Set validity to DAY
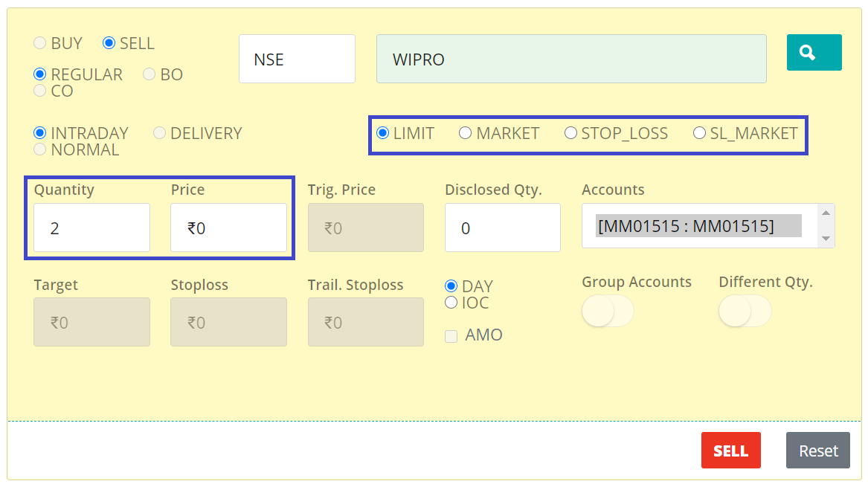The height and width of the screenshot is (487, 868). click(x=451, y=286)
